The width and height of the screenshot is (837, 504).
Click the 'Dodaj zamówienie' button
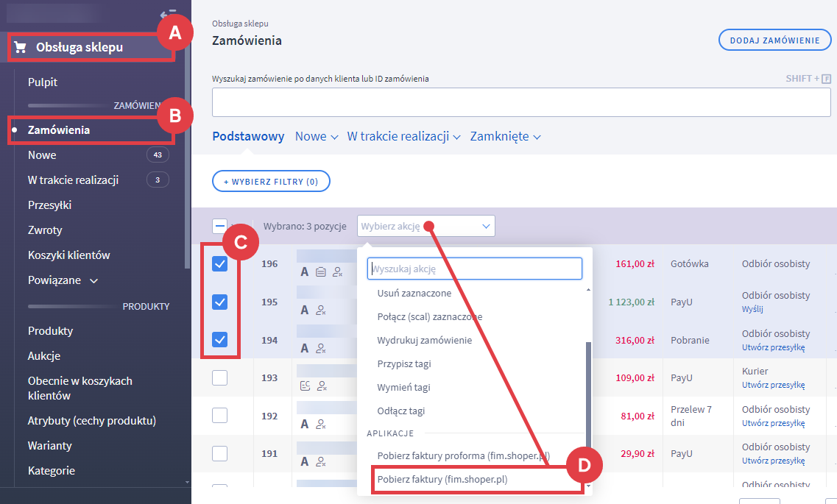pyautogui.click(x=774, y=40)
